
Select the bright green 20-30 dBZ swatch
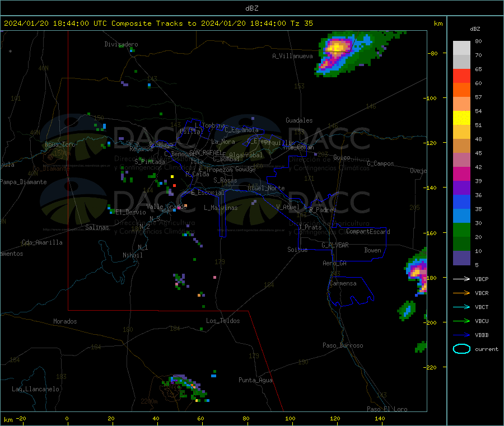(x=461, y=230)
